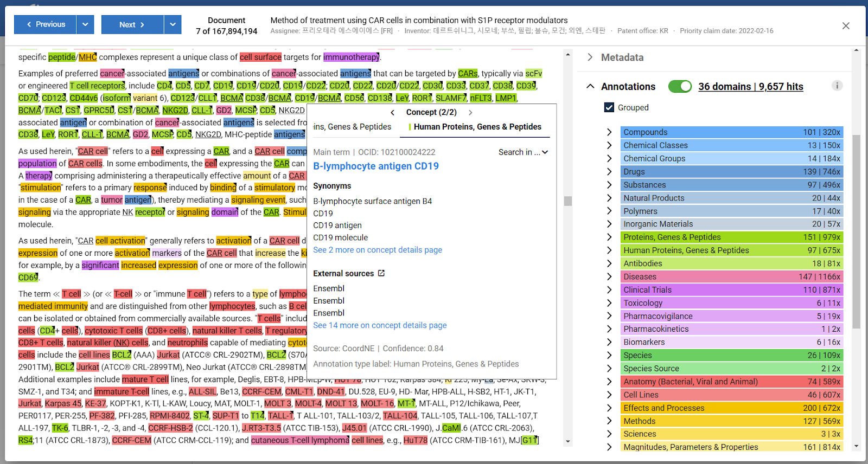The width and height of the screenshot is (868, 464).
Task: Select the Pharmacovigilance domain row
Action: click(731, 316)
